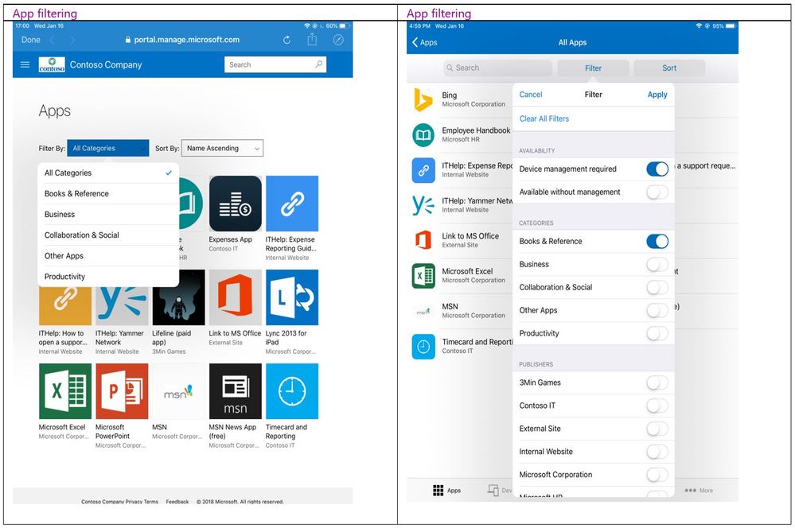
Task: Enable Contoso IT publisher switch
Action: click(x=657, y=406)
